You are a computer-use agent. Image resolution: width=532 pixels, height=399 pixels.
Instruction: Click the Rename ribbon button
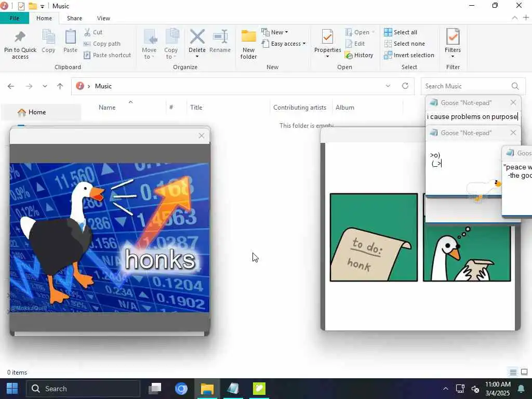[220, 42]
